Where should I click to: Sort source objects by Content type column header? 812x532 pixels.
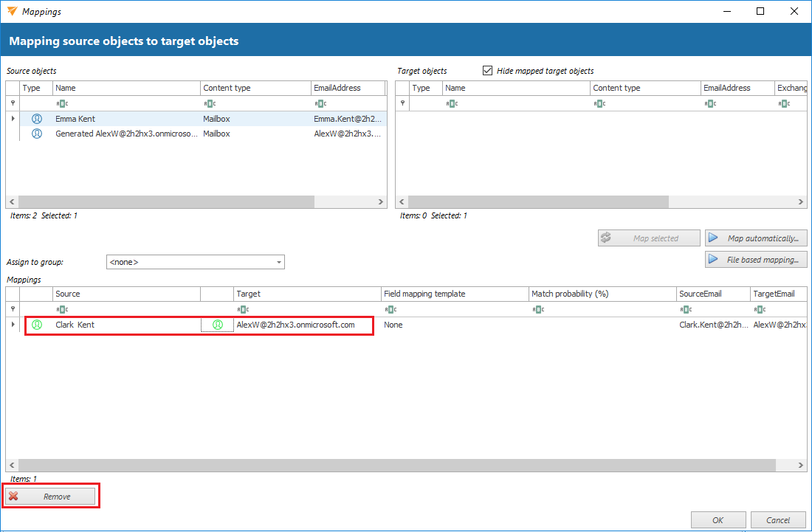coord(255,88)
